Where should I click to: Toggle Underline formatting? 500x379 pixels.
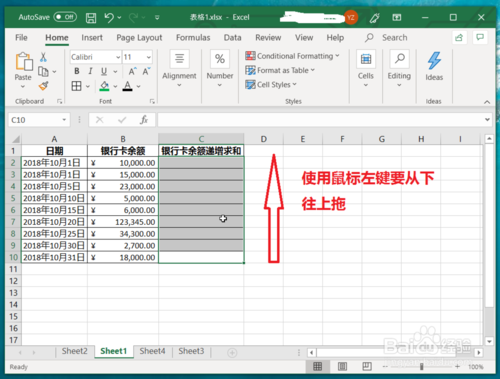click(x=104, y=71)
